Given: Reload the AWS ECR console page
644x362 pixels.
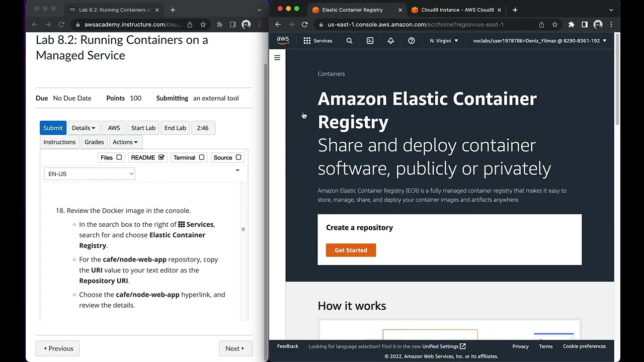Looking at the screenshot, I should click(304, 24).
